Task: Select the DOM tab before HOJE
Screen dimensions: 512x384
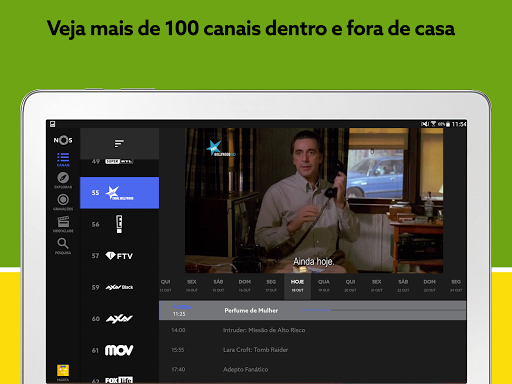Action: point(244,286)
